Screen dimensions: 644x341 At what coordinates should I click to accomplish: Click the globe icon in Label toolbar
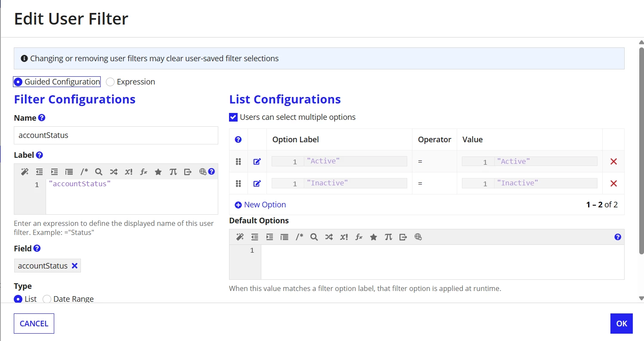pyautogui.click(x=203, y=172)
